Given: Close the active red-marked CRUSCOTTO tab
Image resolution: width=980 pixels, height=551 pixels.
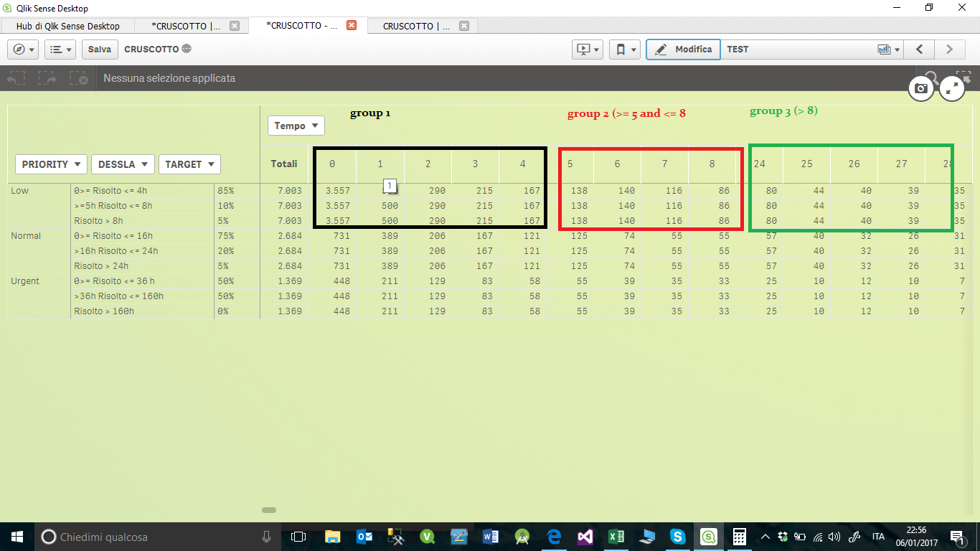Looking at the screenshot, I should [352, 25].
